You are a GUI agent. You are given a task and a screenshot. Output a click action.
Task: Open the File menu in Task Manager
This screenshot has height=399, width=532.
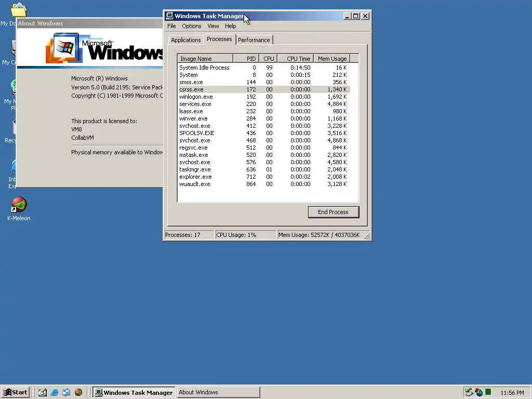pyautogui.click(x=171, y=26)
